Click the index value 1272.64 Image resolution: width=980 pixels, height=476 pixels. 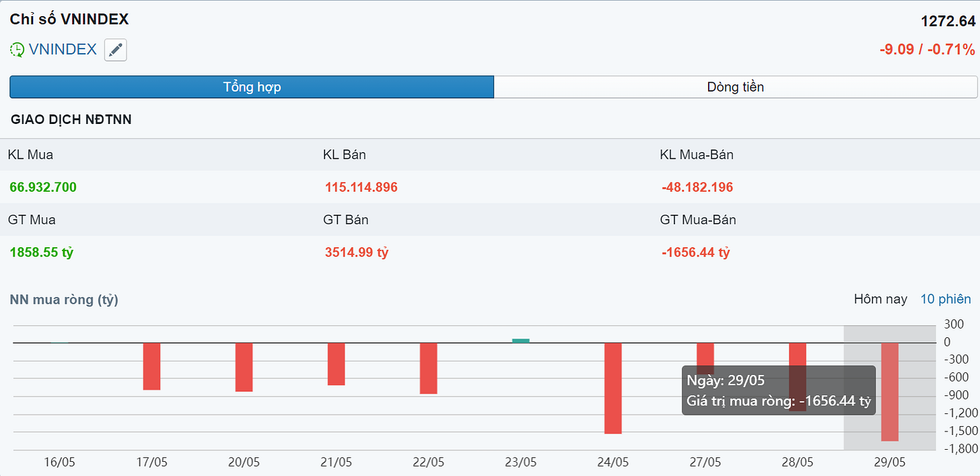[x=948, y=22]
